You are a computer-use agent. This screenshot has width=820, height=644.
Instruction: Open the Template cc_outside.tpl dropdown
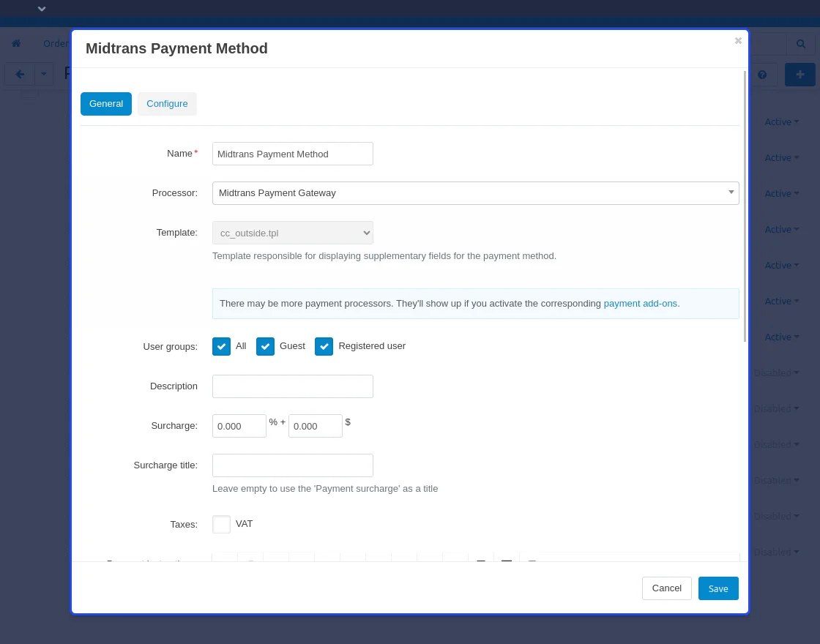pyautogui.click(x=292, y=233)
